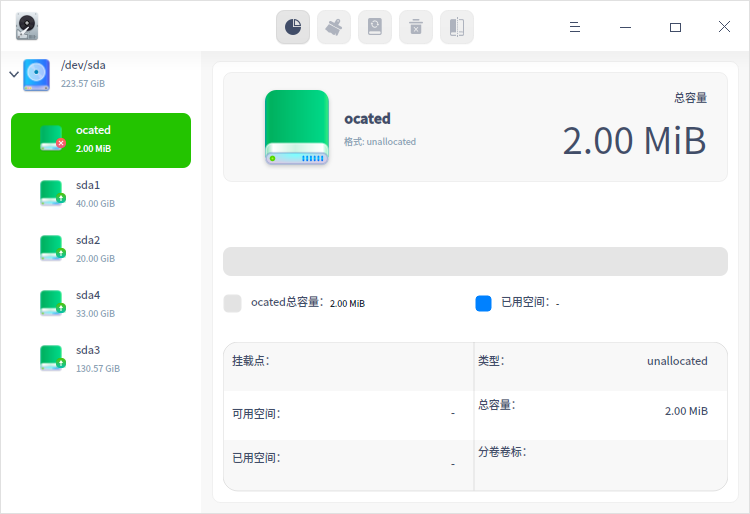Click the blue used space legend swatch
The image size is (750, 514).
pos(484,303)
